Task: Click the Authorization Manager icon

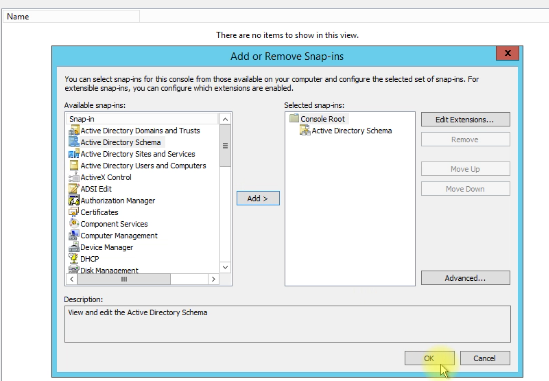Action: point(74,200)
